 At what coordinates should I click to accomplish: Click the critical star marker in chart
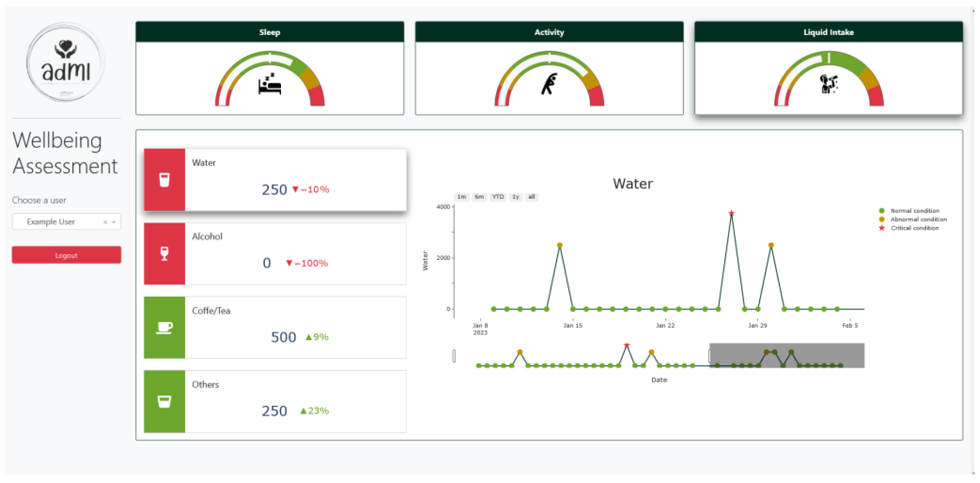[731, 213]
